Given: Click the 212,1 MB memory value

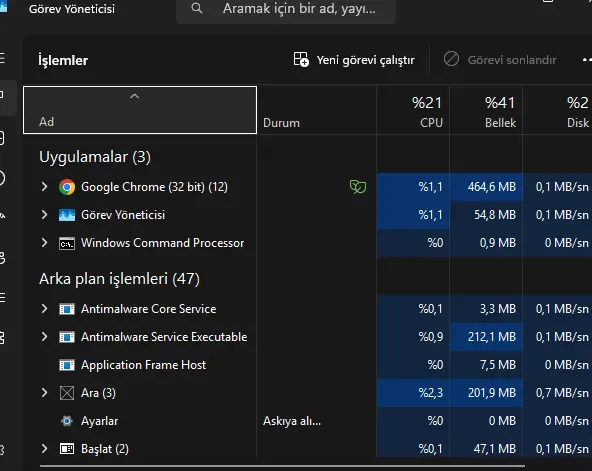Looking at the screenshot, I should tap(492, 337).
